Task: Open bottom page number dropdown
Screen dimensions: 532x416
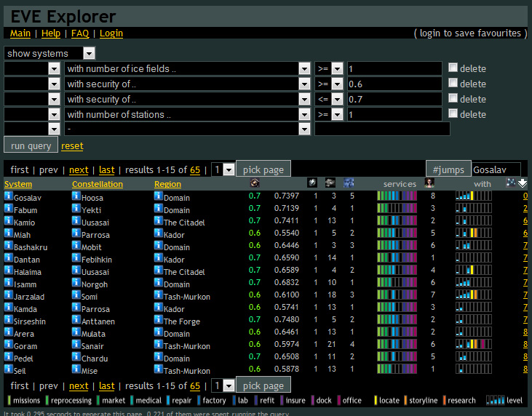Action: [x=223, y=385]
